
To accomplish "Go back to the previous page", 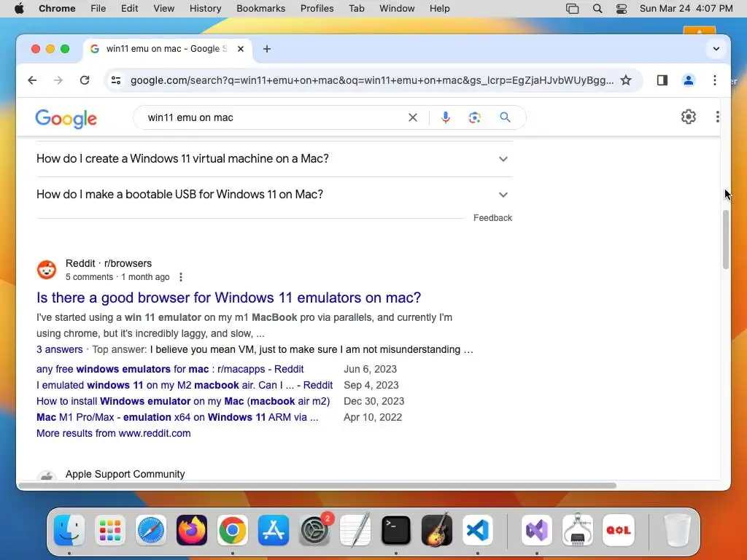I will tap(32, 80).
